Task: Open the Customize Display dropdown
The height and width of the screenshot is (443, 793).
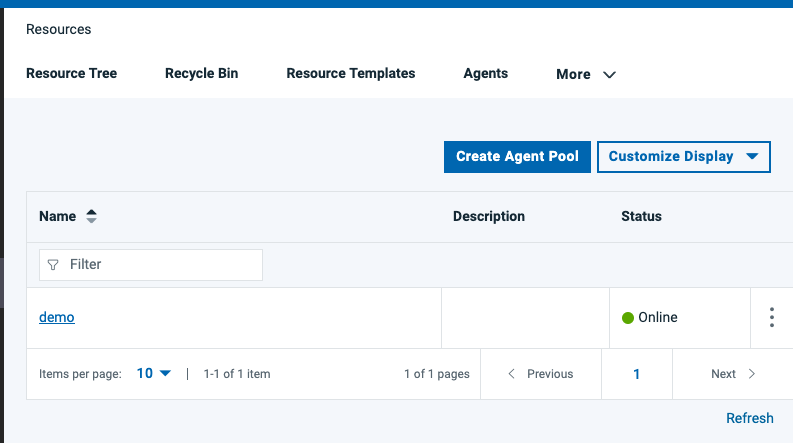Action: click(684, 157)
